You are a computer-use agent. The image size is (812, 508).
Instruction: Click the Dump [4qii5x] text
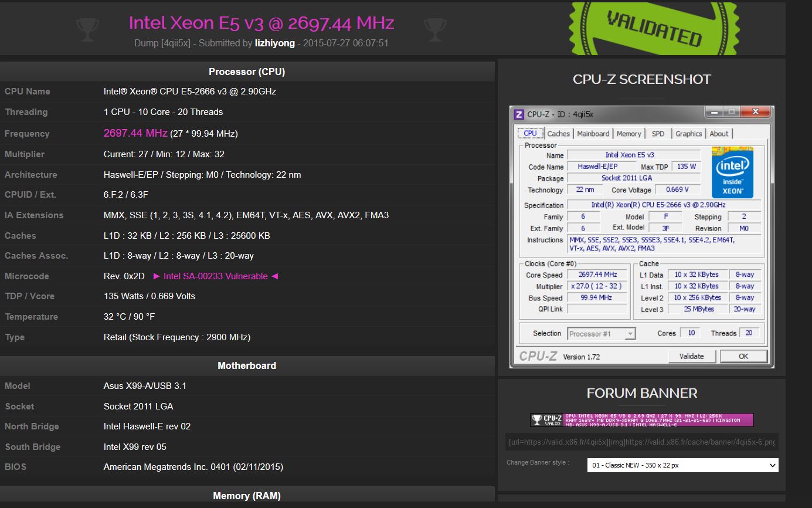coord(162,43)
